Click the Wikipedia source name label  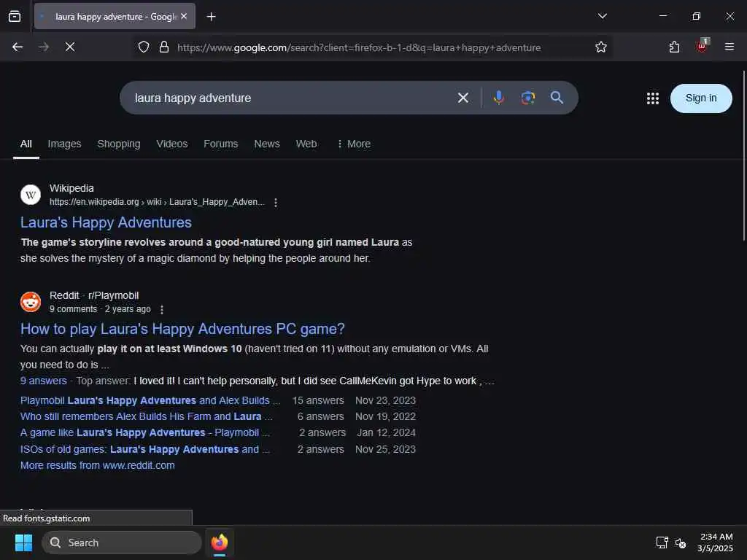(x=71, y=189)
